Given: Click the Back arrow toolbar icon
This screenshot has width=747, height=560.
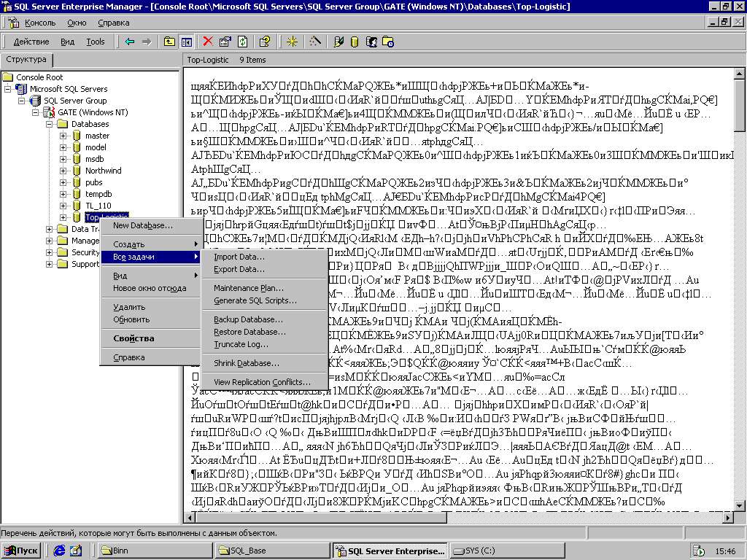Looking at the screenshot, I should (130, 42).
